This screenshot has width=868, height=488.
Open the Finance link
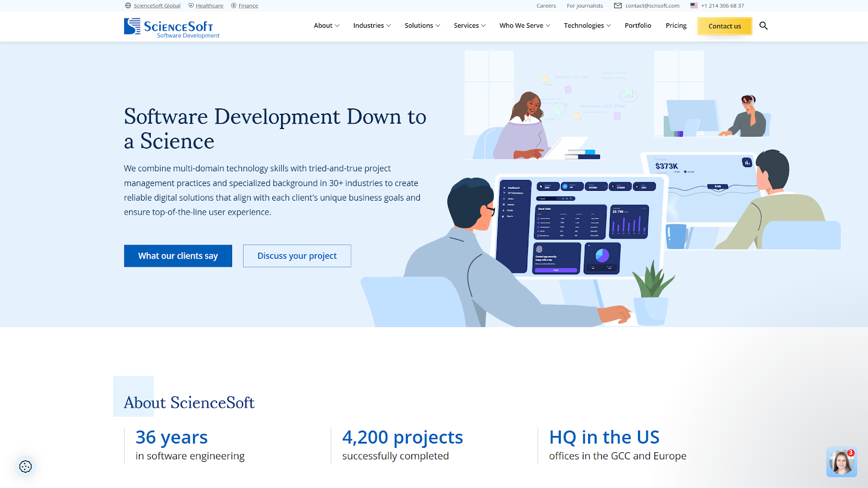[x=248, y=5]
